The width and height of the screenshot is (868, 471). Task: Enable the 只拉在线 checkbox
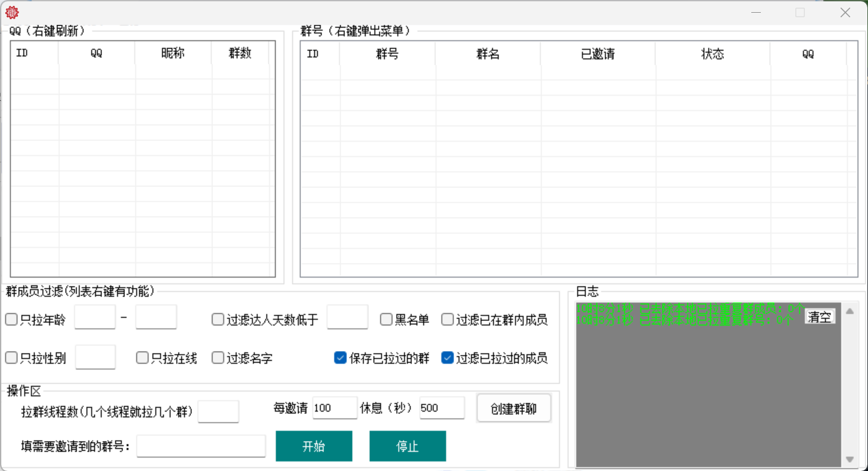click(x=142, y=358)
